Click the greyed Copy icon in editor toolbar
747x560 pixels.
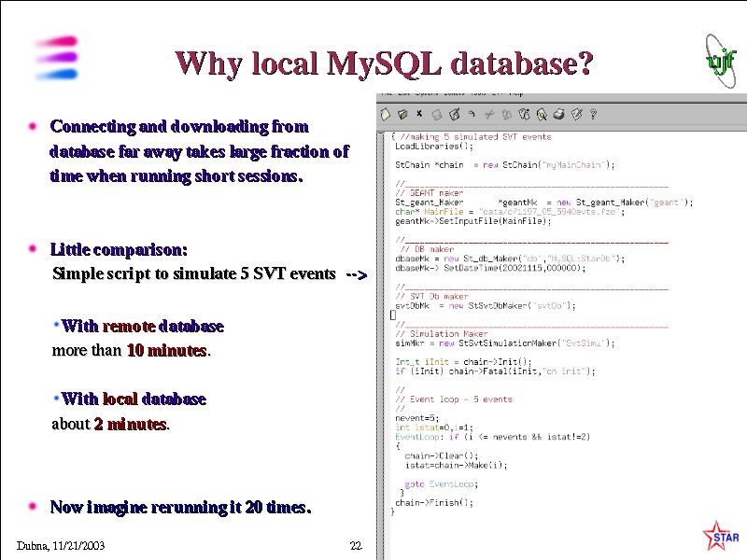point(506,115)
